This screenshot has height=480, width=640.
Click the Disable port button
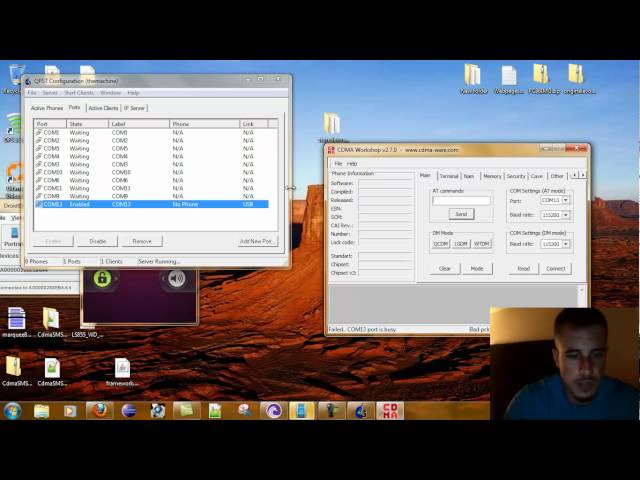click(98, 241)
